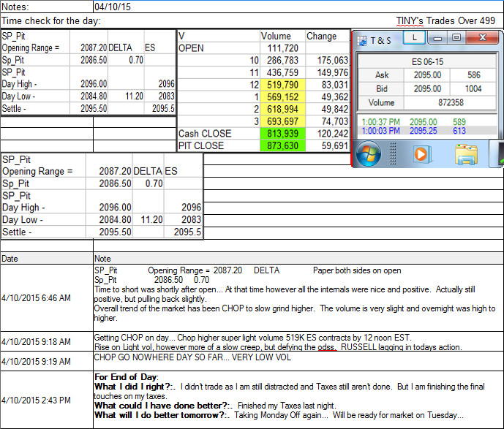The width and height of the screenshot is (504, 429).
Task: Click the Note column header
Action: point(298,259)
